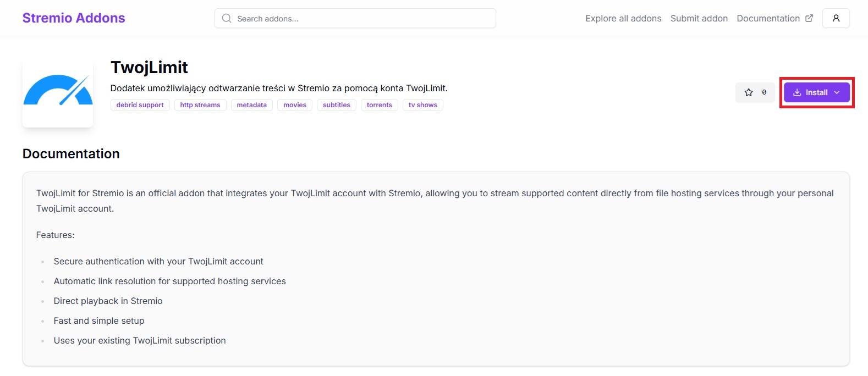Click 'Automatic link resolution for supported hosting services'

point(170,281)
